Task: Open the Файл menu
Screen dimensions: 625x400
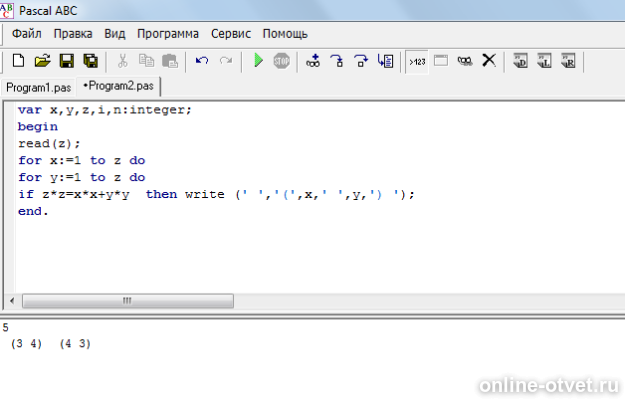Action: coord(27,34)
